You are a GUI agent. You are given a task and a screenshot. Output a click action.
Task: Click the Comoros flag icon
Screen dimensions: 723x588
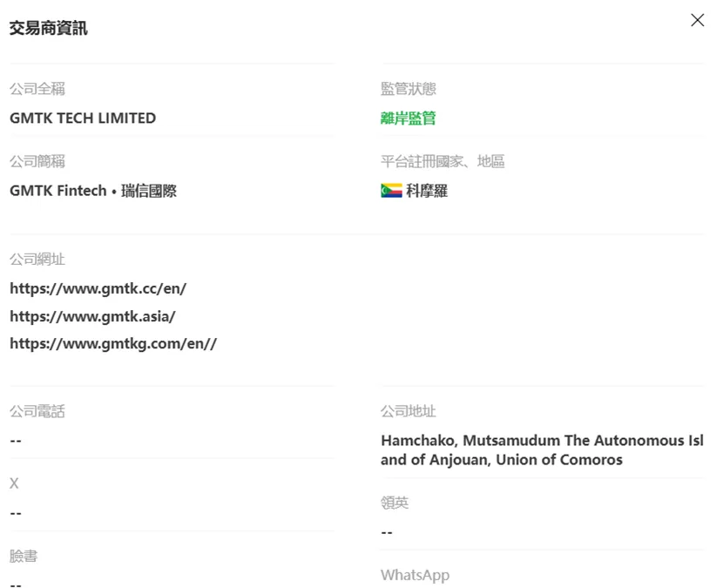391,191
